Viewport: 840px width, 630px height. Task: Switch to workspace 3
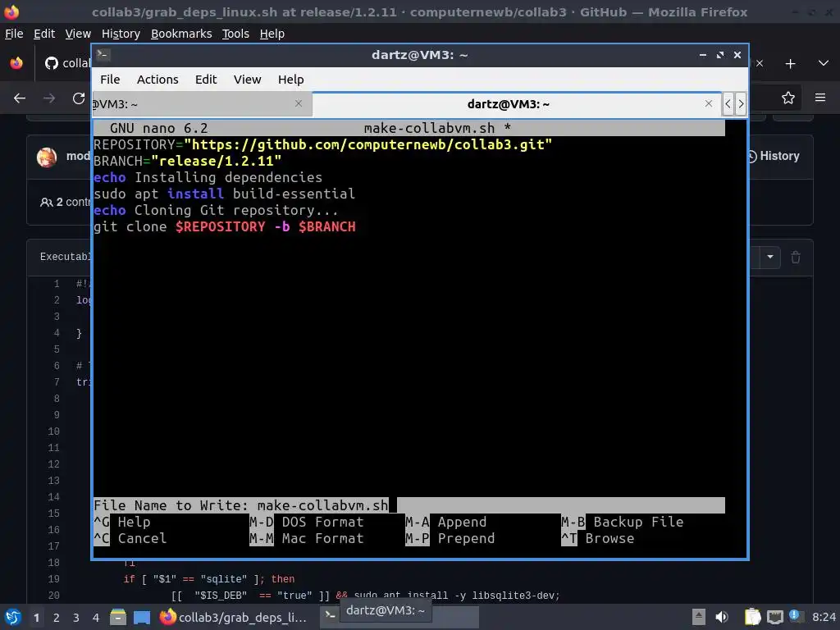(x=76, y=618)
